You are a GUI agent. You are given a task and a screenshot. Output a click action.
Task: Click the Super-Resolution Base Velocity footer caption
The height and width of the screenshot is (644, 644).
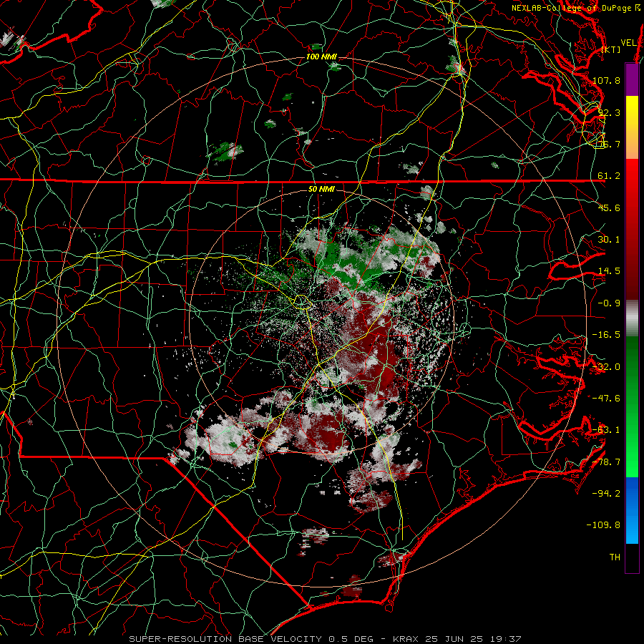pyautogui.click(x=326, y=639)
